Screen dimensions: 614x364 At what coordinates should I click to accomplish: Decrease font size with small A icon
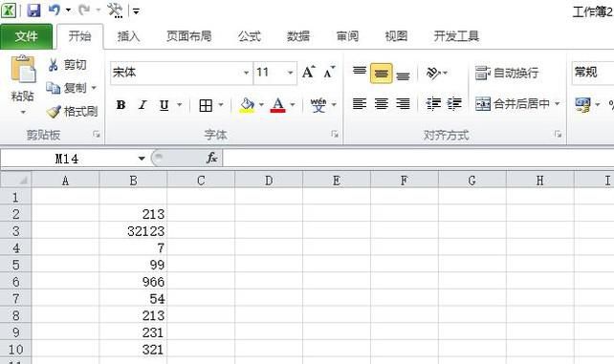[329, 72]
